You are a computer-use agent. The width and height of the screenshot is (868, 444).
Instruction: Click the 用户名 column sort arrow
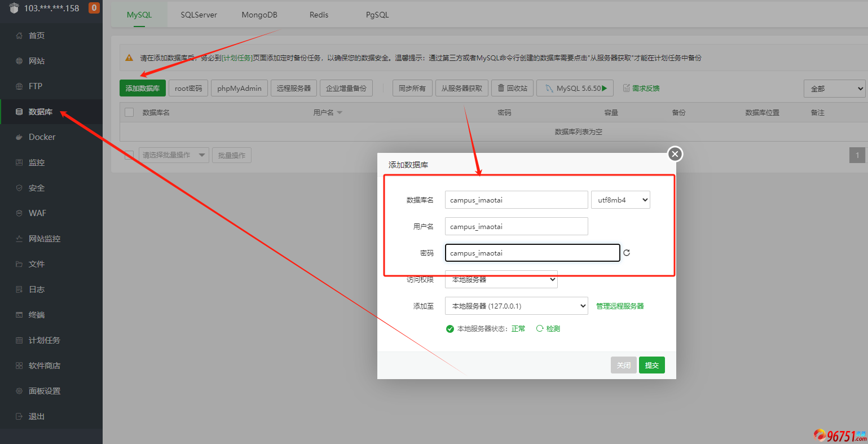(x=340, y=113)
